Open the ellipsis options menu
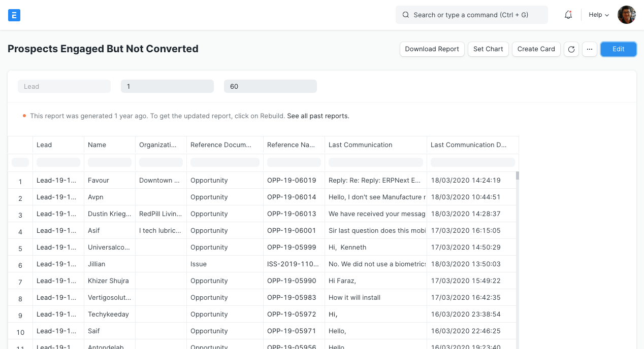The height and width of the screenshot is (349, 644). [589, 49]
